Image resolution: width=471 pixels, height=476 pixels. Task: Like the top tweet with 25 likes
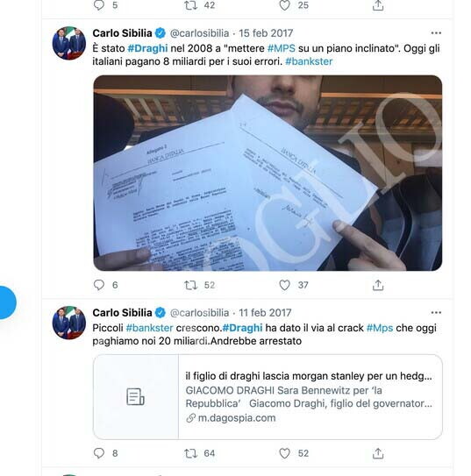coord(284,5)
